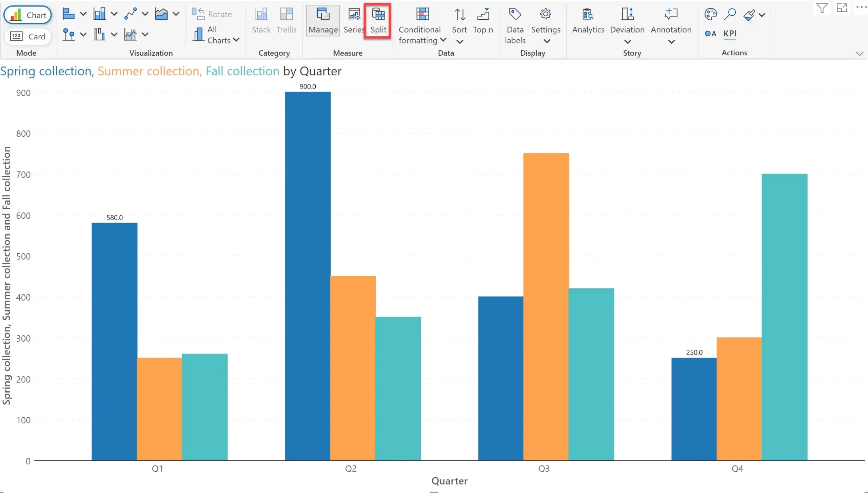Click the Rotate chart button

(x=212, y=14)
